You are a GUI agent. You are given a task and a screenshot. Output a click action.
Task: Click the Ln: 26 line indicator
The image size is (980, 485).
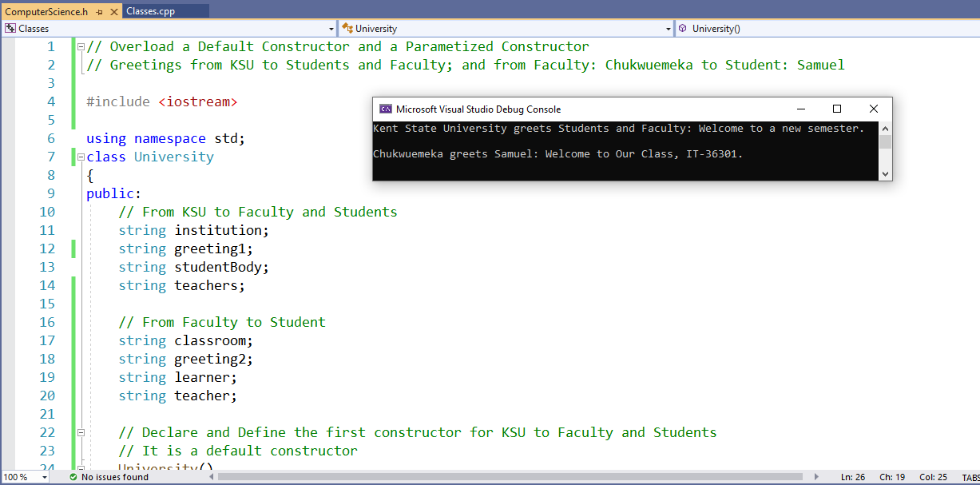[x=852, y=477]
